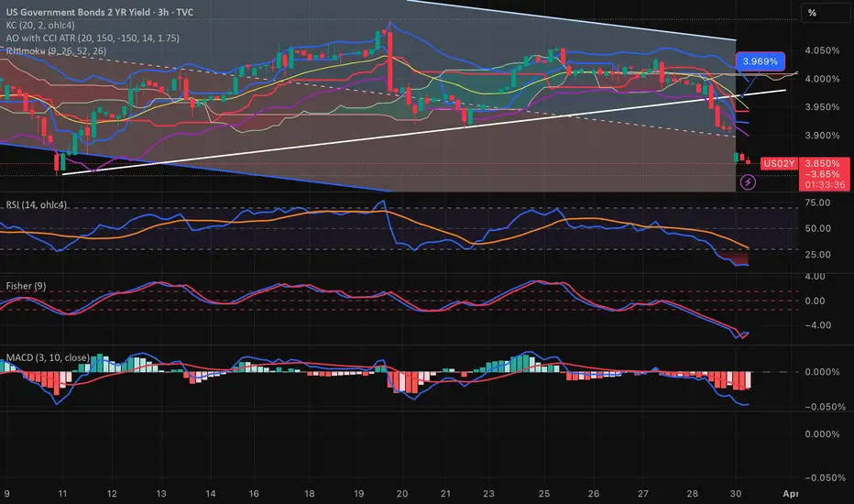Click the 4.00 Fisher scale value

[815, 277]
